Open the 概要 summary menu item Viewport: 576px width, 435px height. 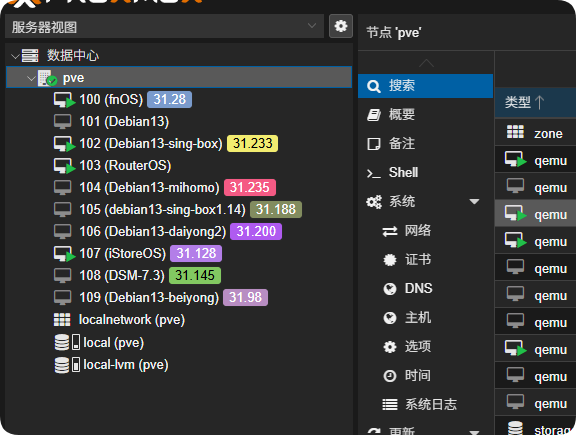425,115
